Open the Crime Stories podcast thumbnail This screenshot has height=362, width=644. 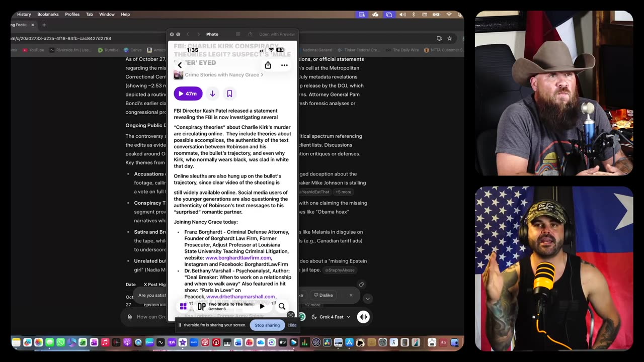pyautogui.click(x=178, y=75)
